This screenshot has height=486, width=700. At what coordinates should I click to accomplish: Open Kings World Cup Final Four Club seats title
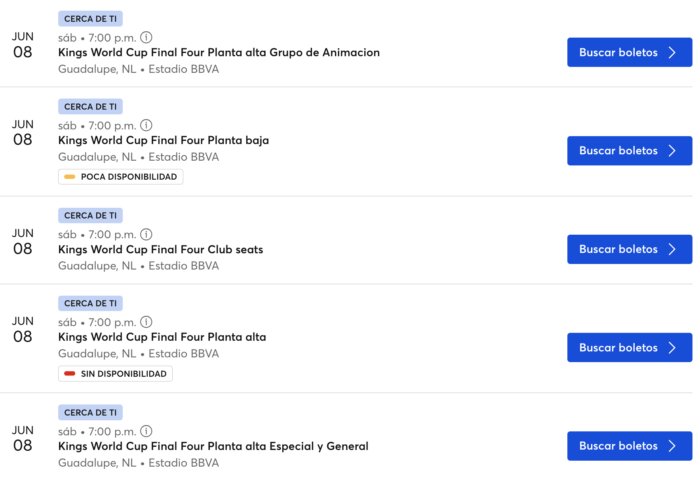pyautogui.click(x=160, y=249)
